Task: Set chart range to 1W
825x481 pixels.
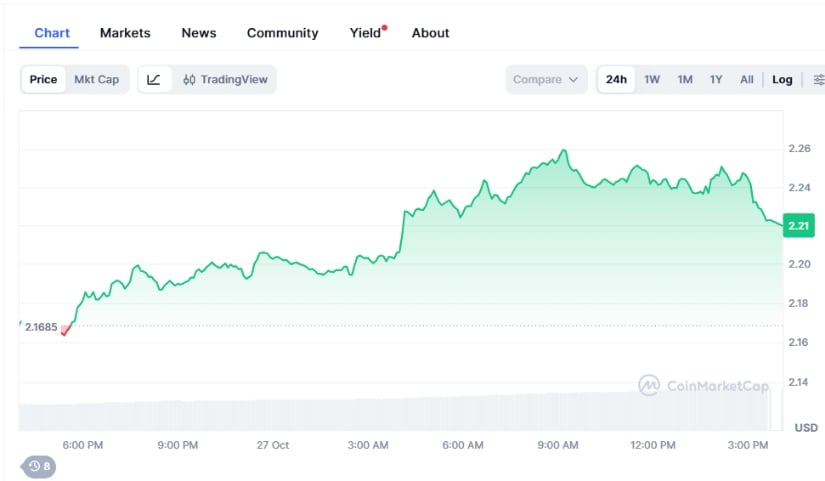Action: (652, 79)
